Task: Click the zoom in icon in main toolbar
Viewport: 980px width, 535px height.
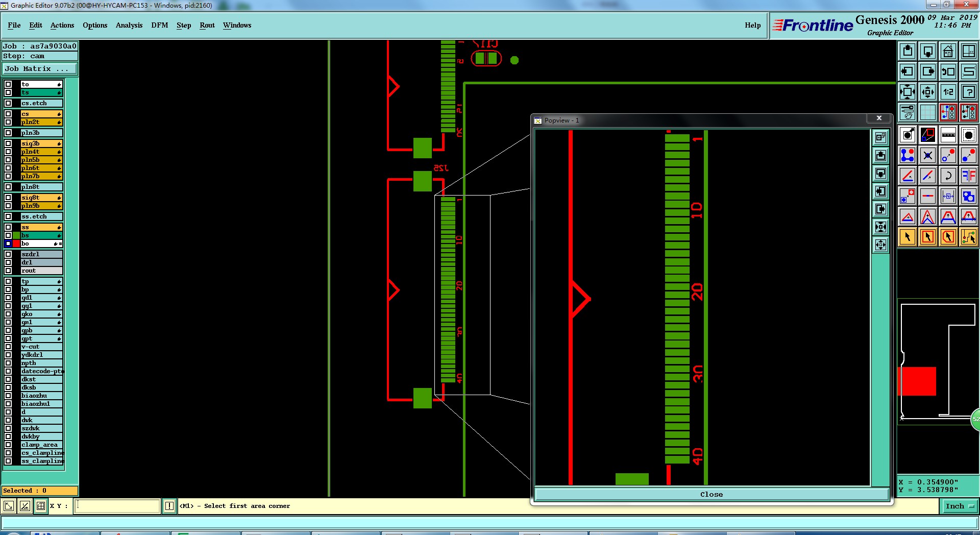Action: click(x=908, y=92)
